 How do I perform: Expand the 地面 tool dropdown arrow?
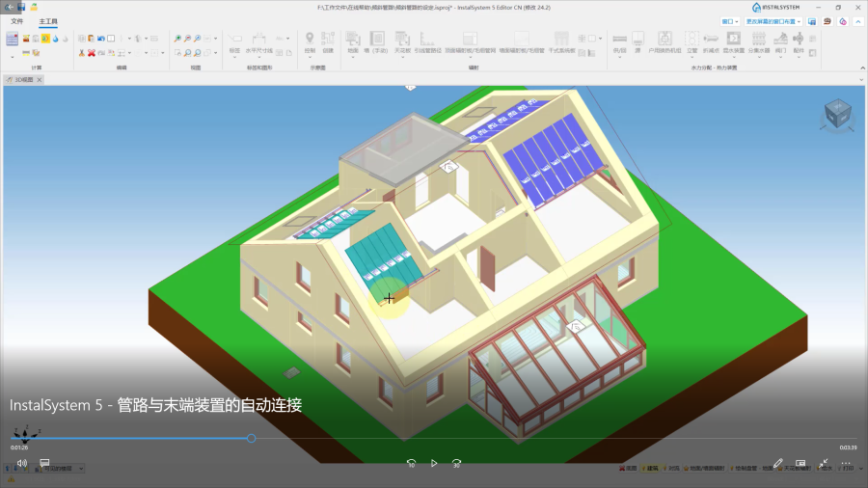(353, 57)
